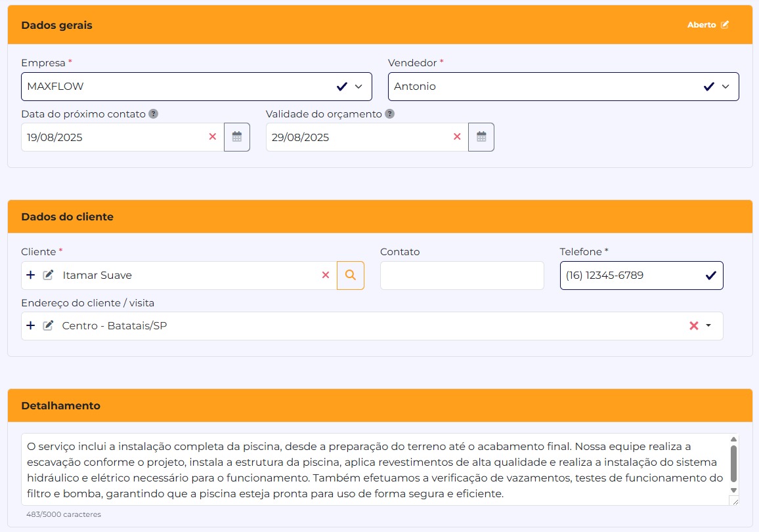Click the Contato input field
The height and width of the screenshot is (532, 759).
coord(462,275)
